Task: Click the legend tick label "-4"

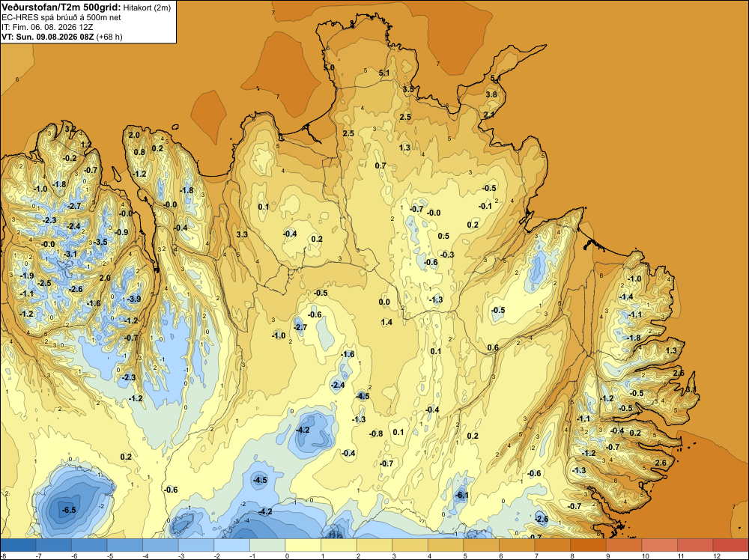Action: pyautogui.click(x=145, y=556)
